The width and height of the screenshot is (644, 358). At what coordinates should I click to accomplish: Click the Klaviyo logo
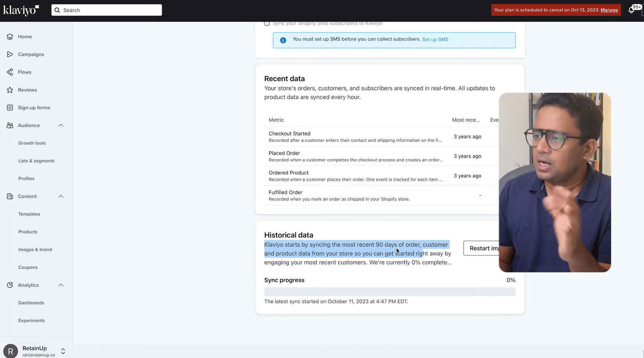tap(21, 10)
